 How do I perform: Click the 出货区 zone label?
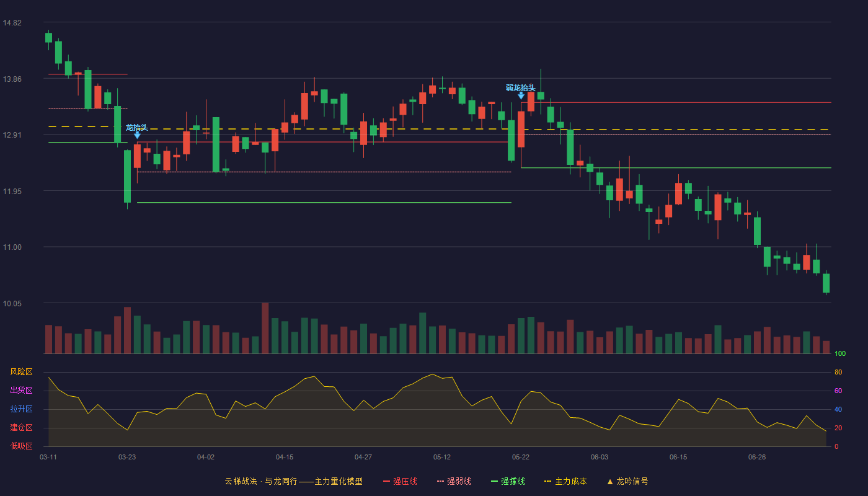pos(21,391)
